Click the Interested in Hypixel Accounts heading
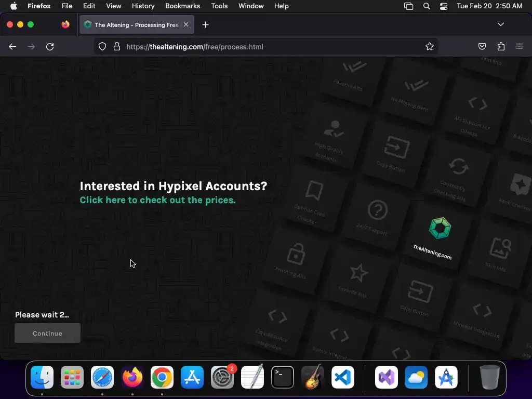This screenshot has width=532, height=399. click(174, 186)
